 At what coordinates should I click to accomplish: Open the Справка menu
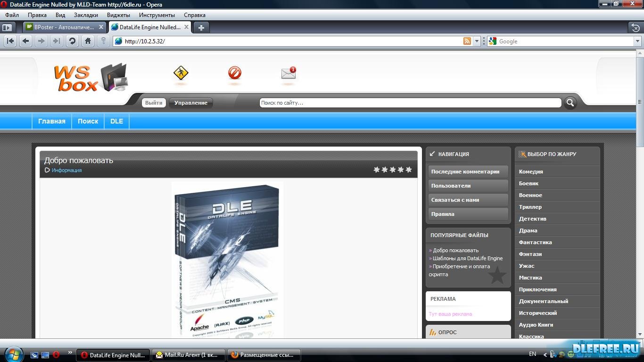click(x=195, y=15)
